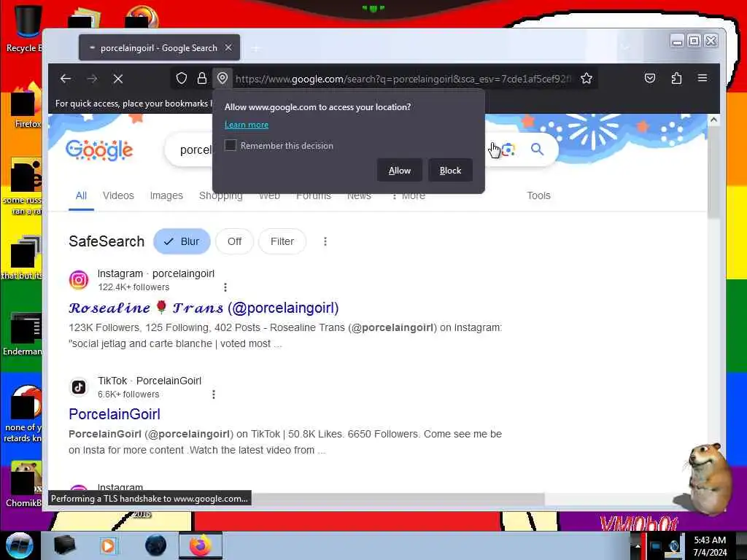This screenshot has width=747, height=560.
Task: Switch to the Images search tab
Action: [166, 195]
